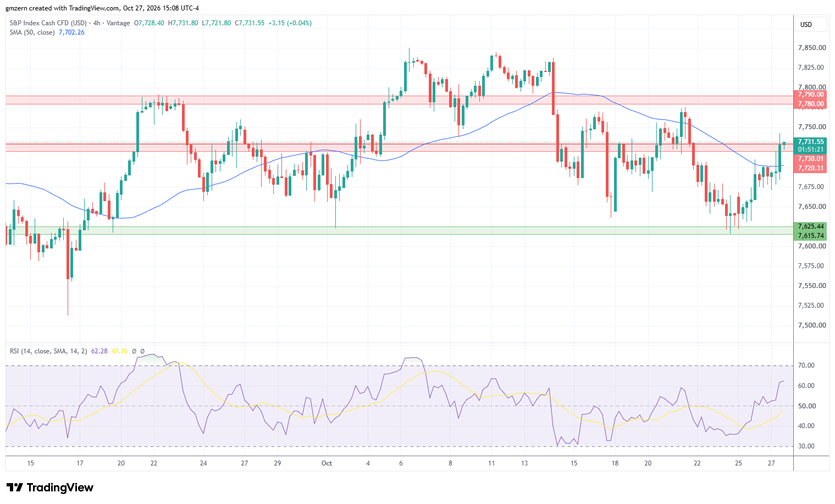This screenshot has width=835, height=504.
Task: Click the 7,730.01 red price label
Action: [x=811, y=159]
